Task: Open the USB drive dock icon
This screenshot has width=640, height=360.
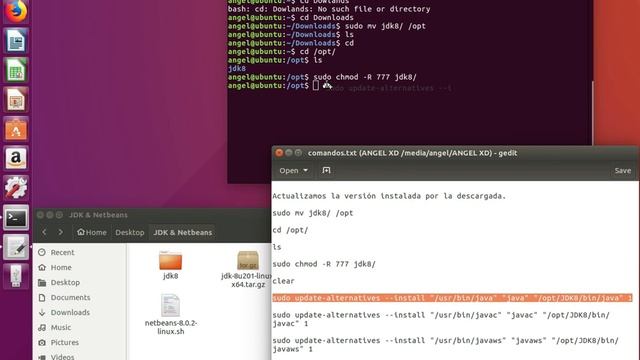Action: click(16, 276)
